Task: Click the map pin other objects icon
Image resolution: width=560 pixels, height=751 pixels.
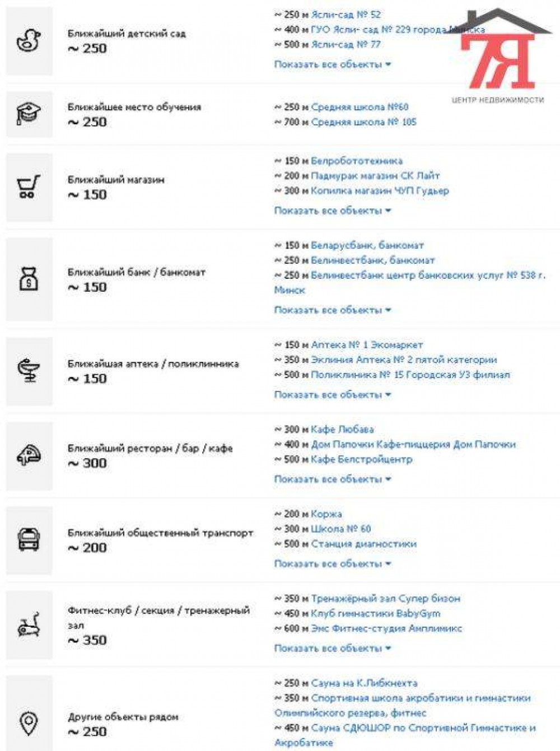Action: pos(29,724)
